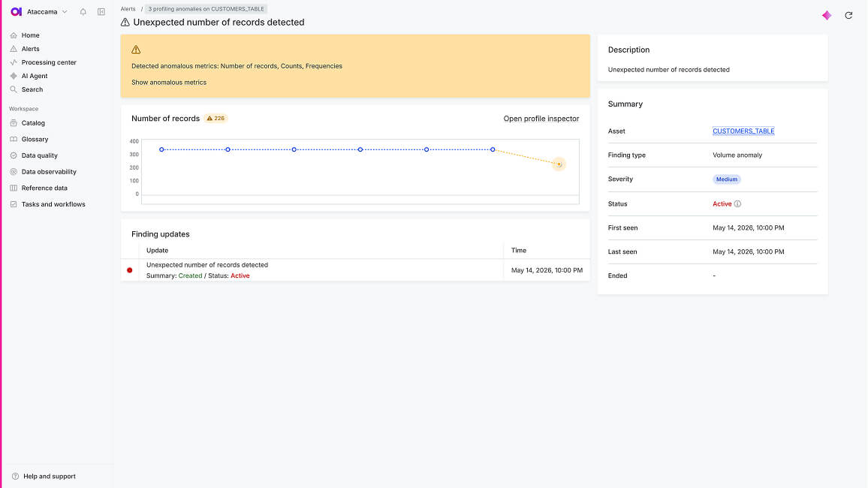
Task: Click the refresh icon top right
Action: point(848,16)
